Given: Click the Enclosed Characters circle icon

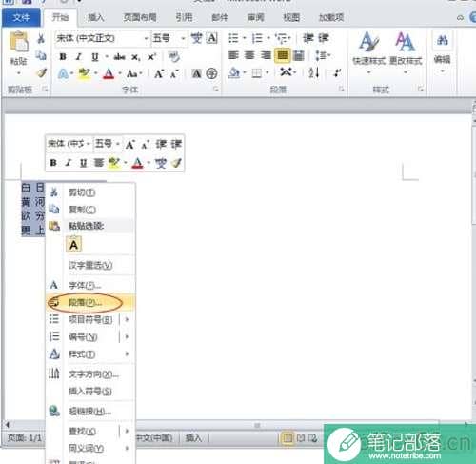Looking at the screenshot, I should (211, 73).
